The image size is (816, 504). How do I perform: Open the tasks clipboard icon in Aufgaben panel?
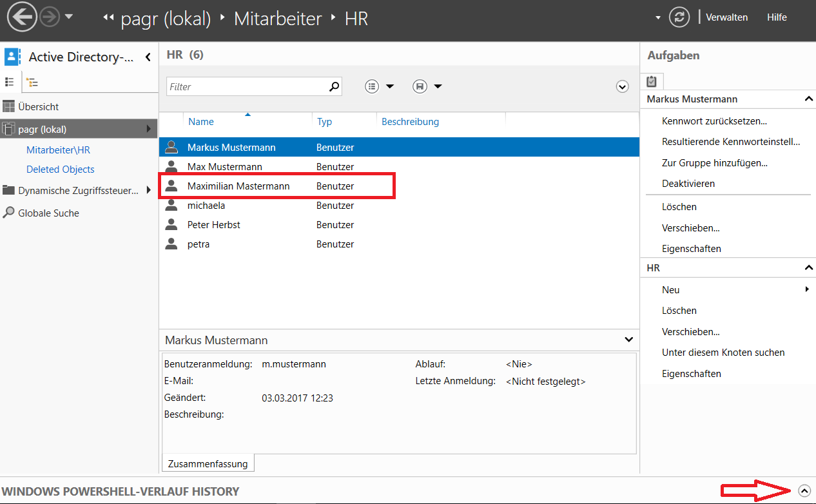coord(651,81)
